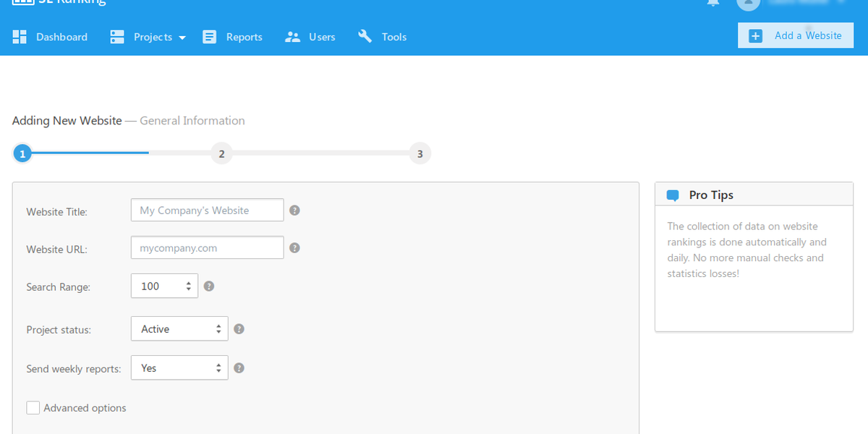
Task: Open the Send weekly reports dropdown
Action: [x=179, y=368]
